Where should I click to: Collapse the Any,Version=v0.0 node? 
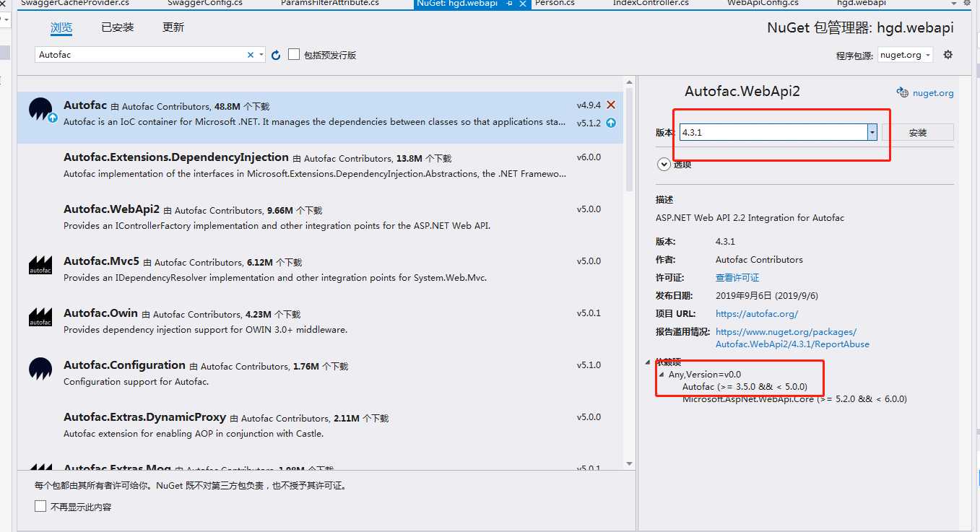(x=662, y=375)
